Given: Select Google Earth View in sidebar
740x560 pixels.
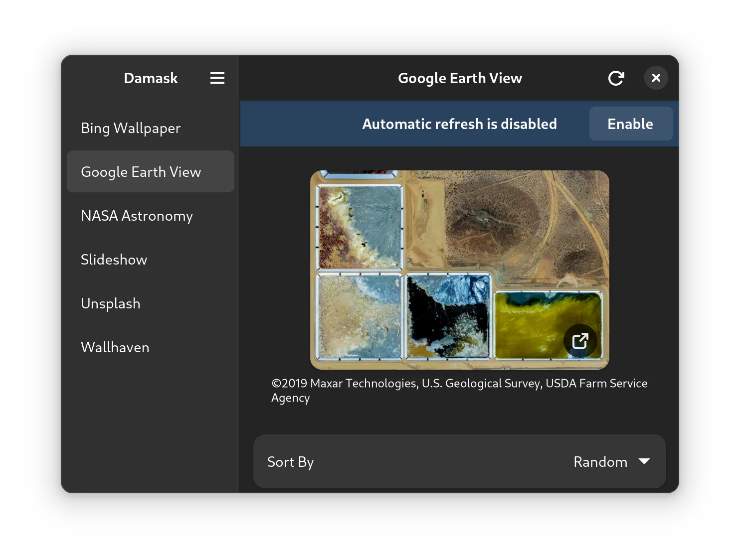Looking at the screenshot, I should coord(141,172).
